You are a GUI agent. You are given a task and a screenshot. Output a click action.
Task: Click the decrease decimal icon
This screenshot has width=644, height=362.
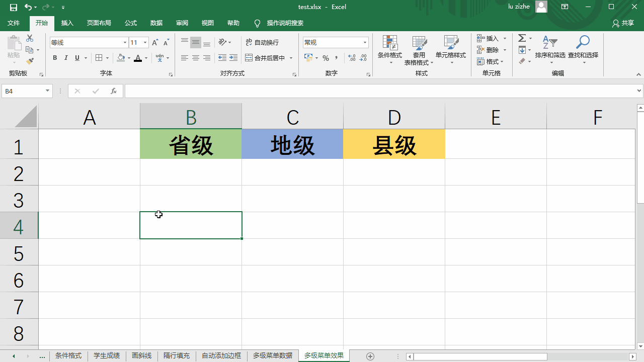tap(363, 58)
